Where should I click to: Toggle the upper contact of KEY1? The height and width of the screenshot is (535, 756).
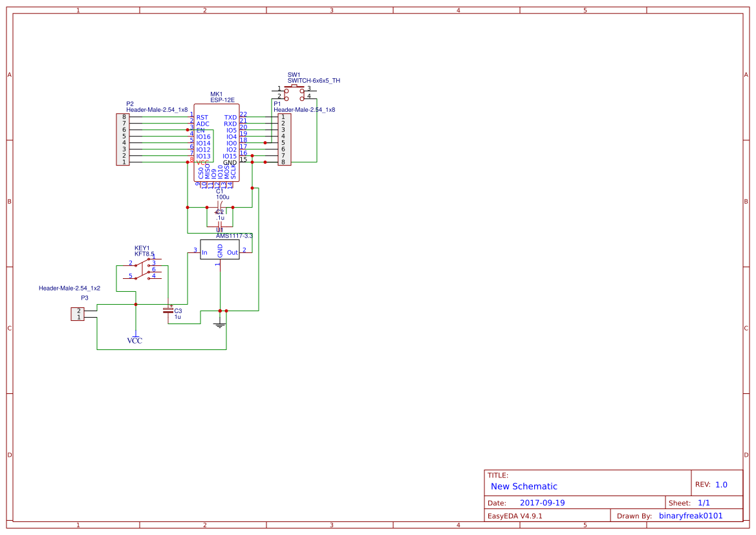[x=143, y=264]
